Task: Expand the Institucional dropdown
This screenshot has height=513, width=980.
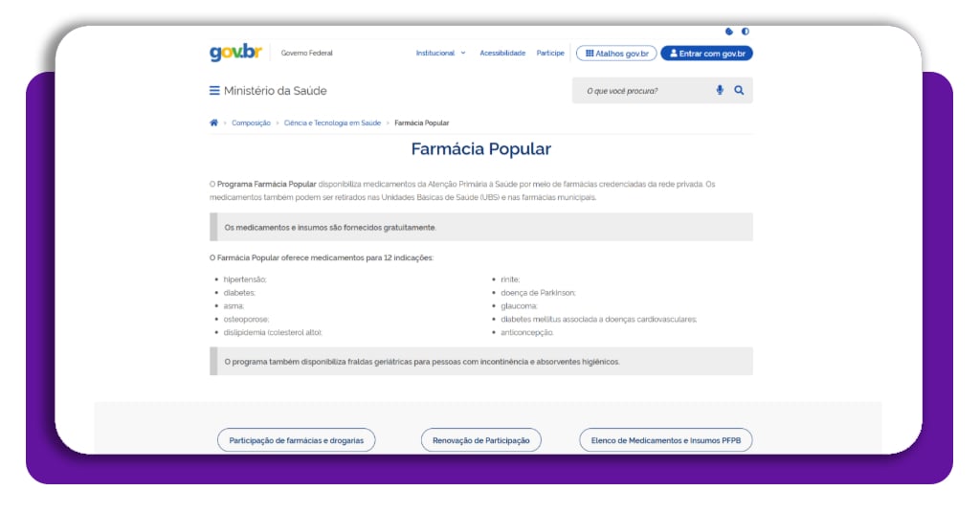Action: [440, 53]
